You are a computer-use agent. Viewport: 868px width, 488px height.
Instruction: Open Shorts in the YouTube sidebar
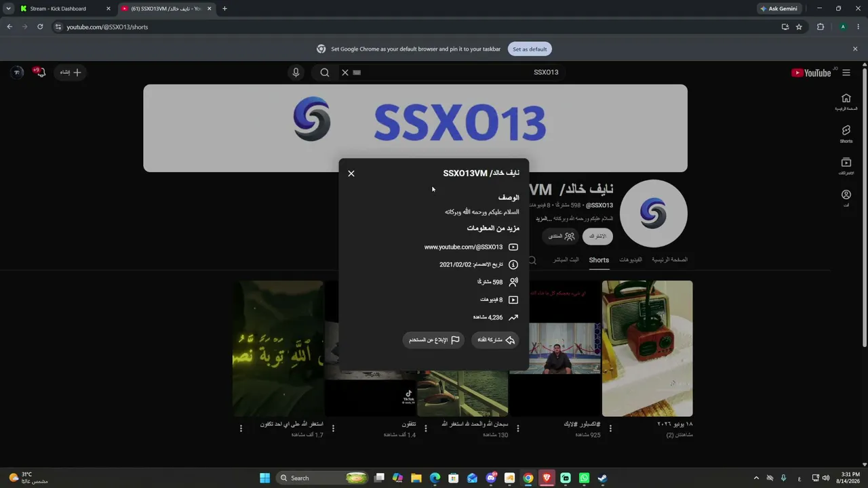tap(846, 134)
